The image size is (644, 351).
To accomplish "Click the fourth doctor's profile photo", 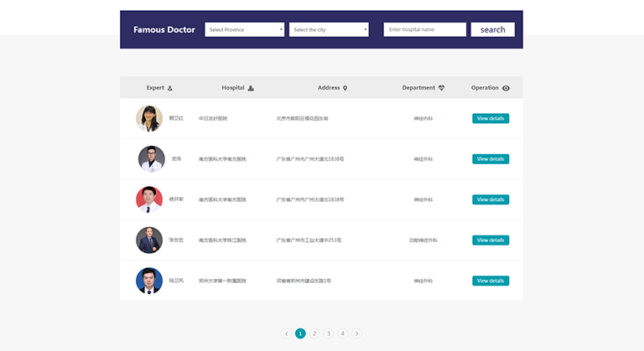I will tap(149, 240).
